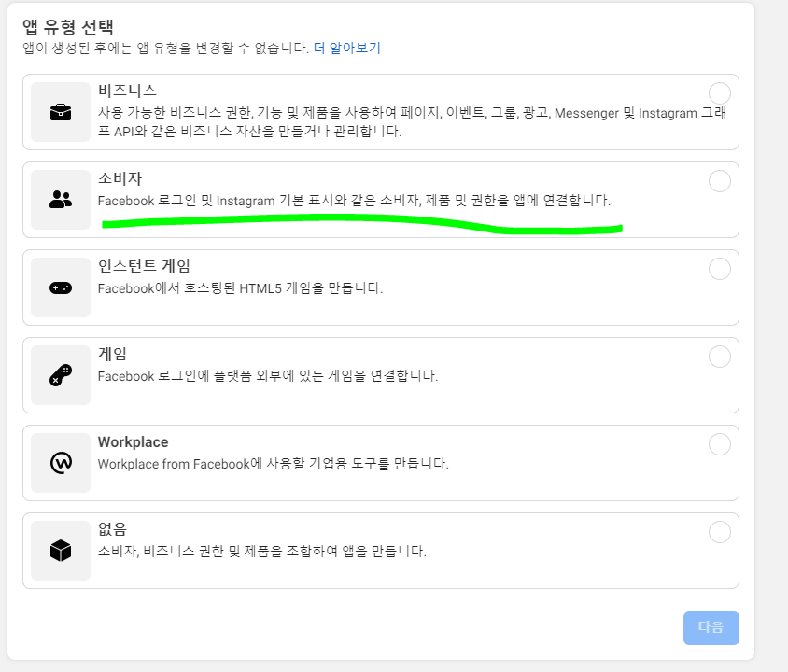Click the 없음 description about 조합하여

(261, 551)
